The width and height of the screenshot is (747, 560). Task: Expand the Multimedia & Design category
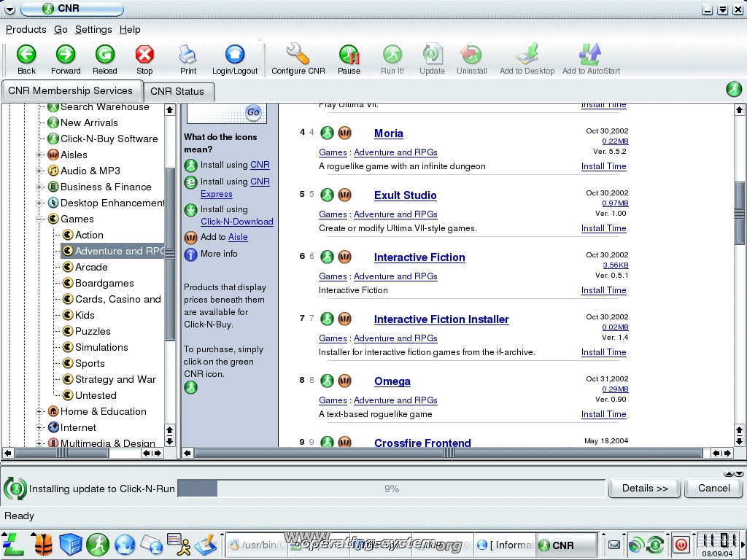(39, 443)
